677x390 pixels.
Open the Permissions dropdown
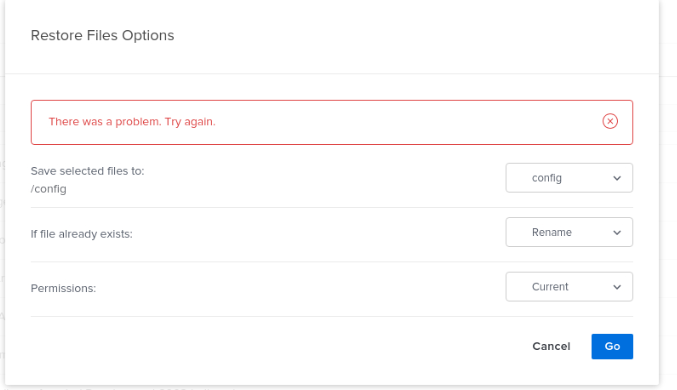pyautogui.click(x=569, y=287)
